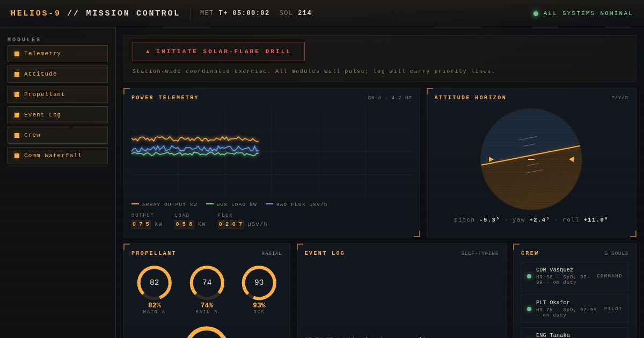Click the FLUX 0207 µSv/h counter
This screenshot has height=338, width=644.
coord(243,221)
